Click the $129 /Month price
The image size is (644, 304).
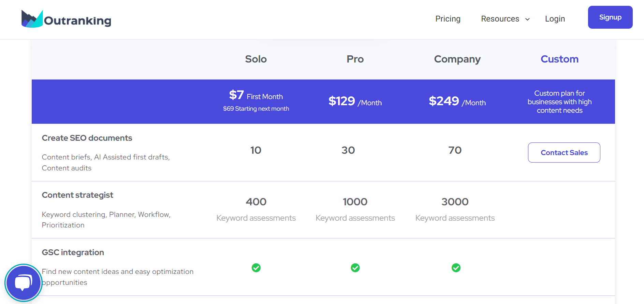(355, 101)
